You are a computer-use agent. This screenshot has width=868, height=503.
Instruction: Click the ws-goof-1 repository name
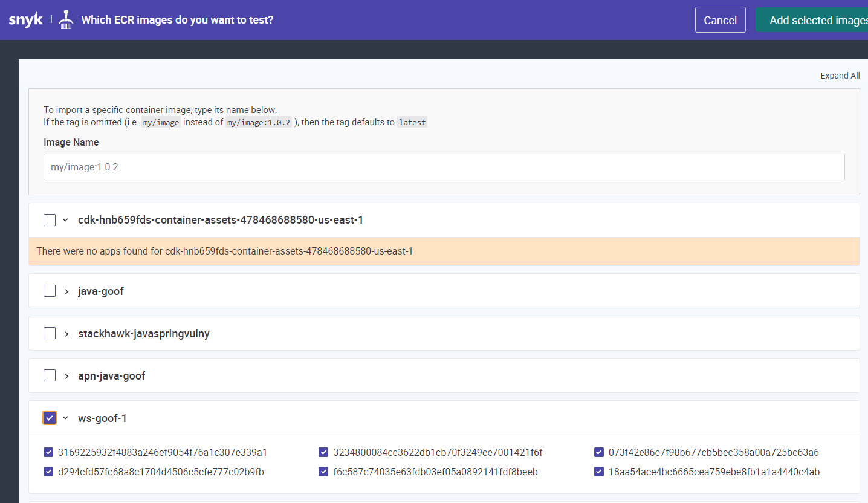click(103, 418)
